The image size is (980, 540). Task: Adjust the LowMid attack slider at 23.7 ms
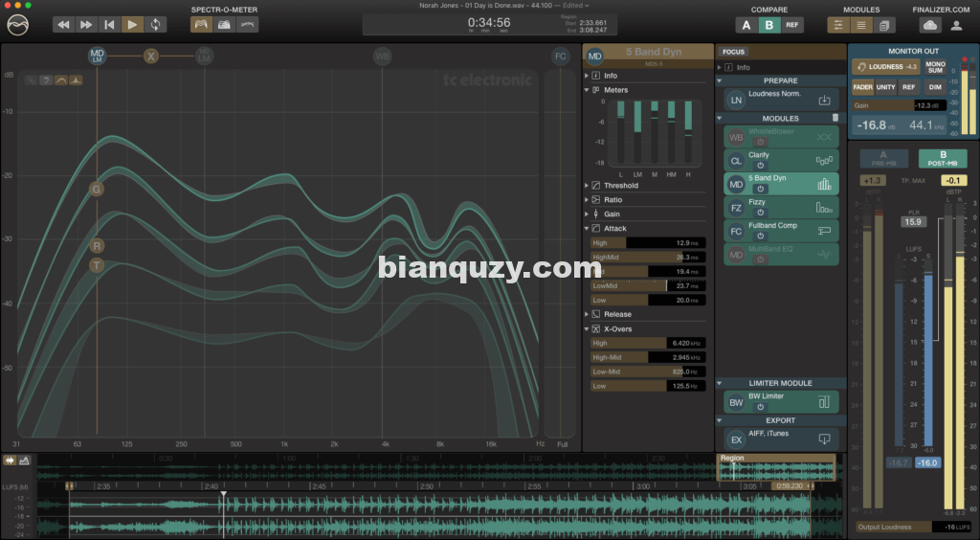pos(648,285)
